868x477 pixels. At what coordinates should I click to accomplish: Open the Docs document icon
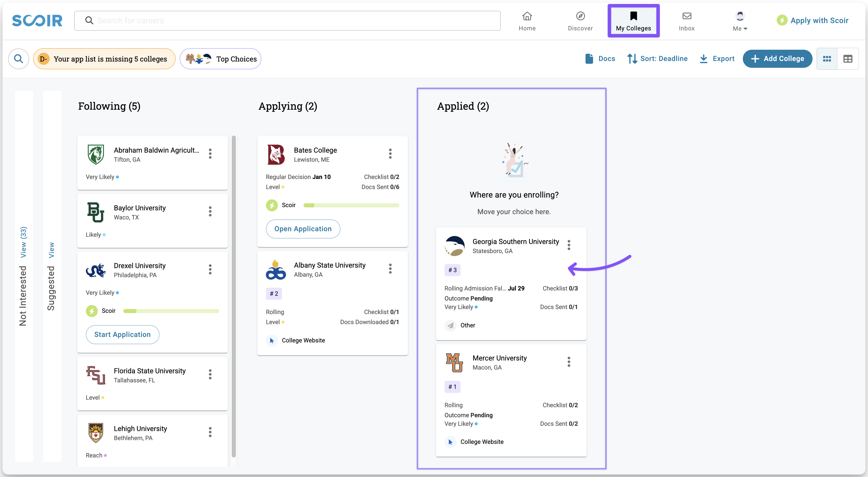point(589,59)
